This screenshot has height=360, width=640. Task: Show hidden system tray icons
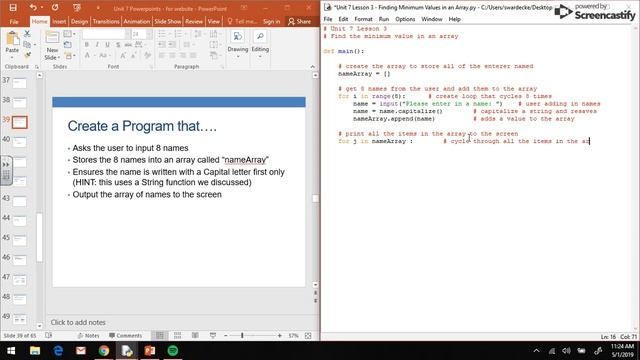[x=536, y=351]
